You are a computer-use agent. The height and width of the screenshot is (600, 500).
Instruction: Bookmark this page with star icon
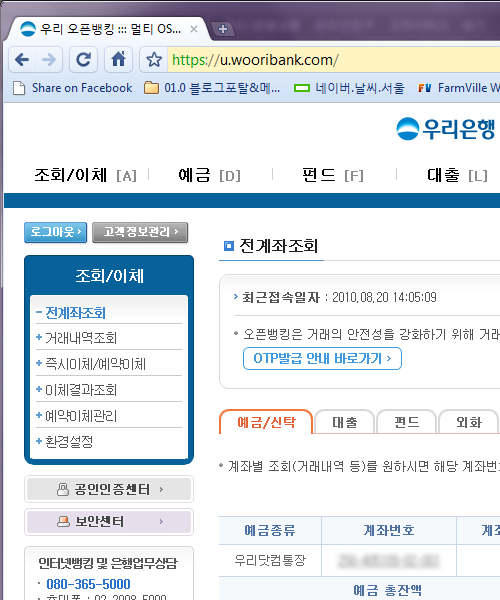click(154, 60)
